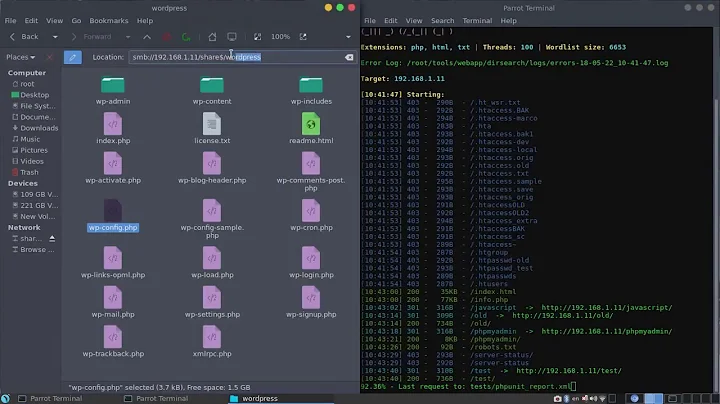Open the Forward history dropdown arrow

(x=128, y=37)
